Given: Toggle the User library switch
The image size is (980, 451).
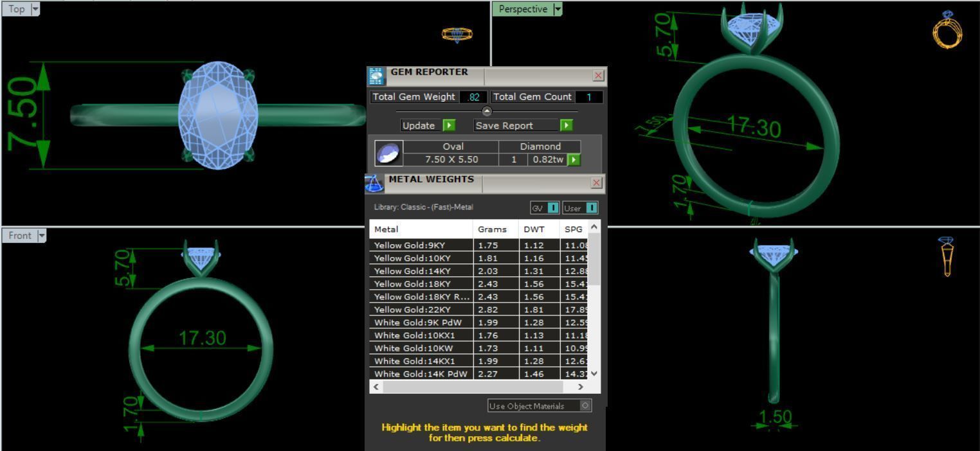Looking at the screenshot, I should point(580,208).
